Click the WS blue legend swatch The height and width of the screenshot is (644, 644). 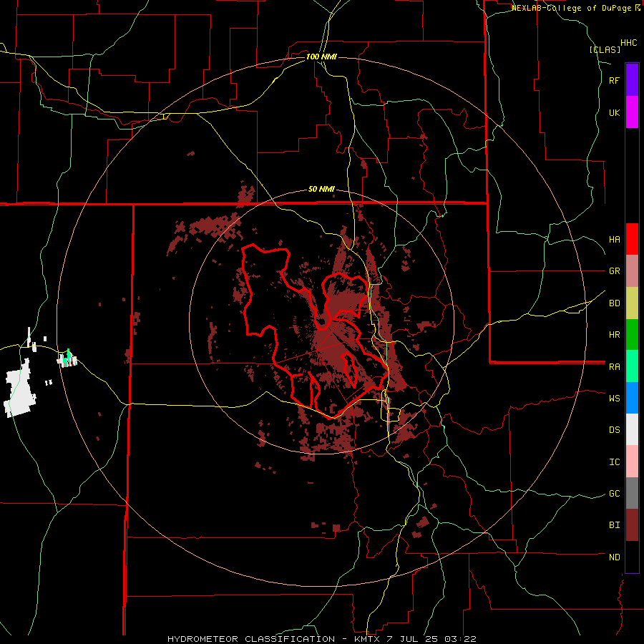pos(632,398)
